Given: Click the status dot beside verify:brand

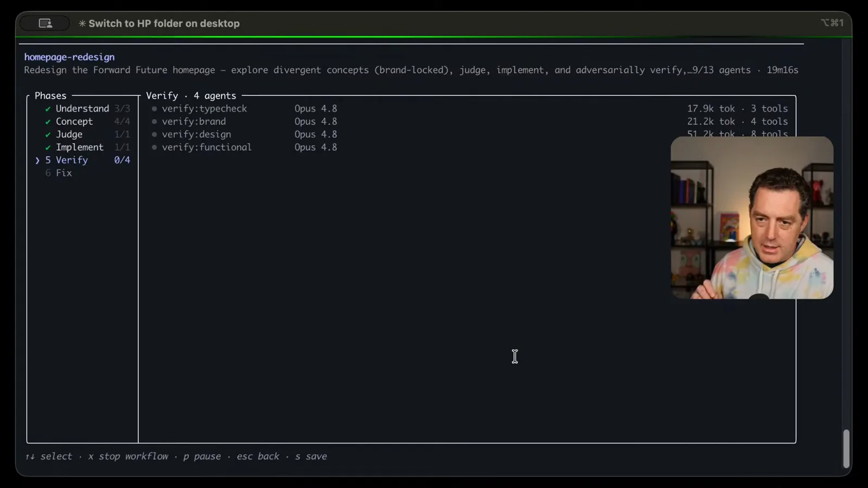Looking at the screenshot, I should [154, 122].
